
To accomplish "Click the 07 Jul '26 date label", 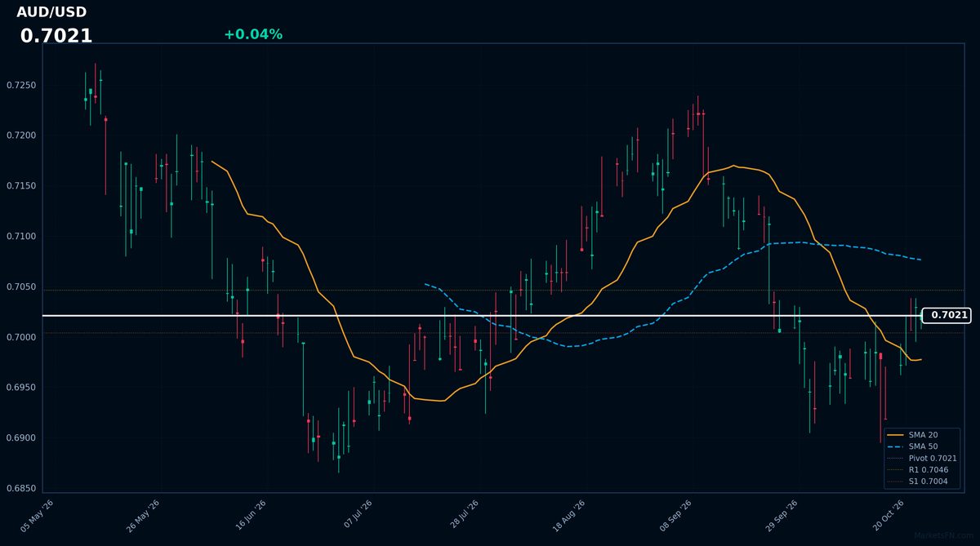I will 357,516.
